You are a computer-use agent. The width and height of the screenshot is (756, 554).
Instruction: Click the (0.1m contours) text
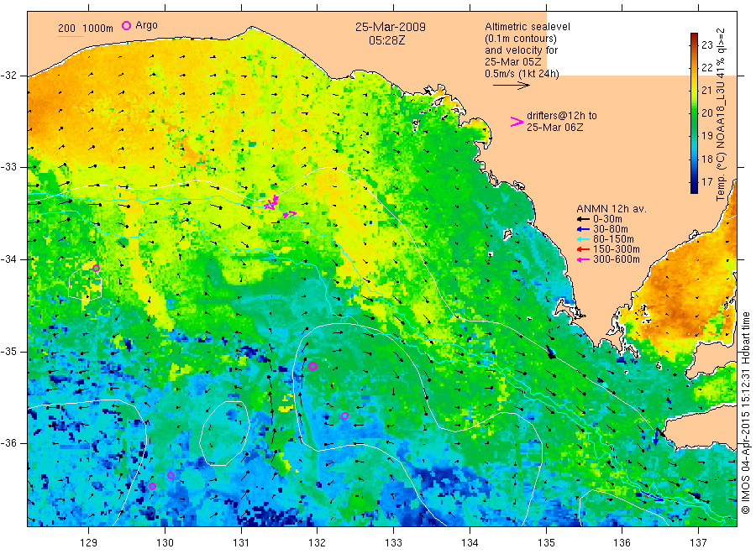(521, 39)
